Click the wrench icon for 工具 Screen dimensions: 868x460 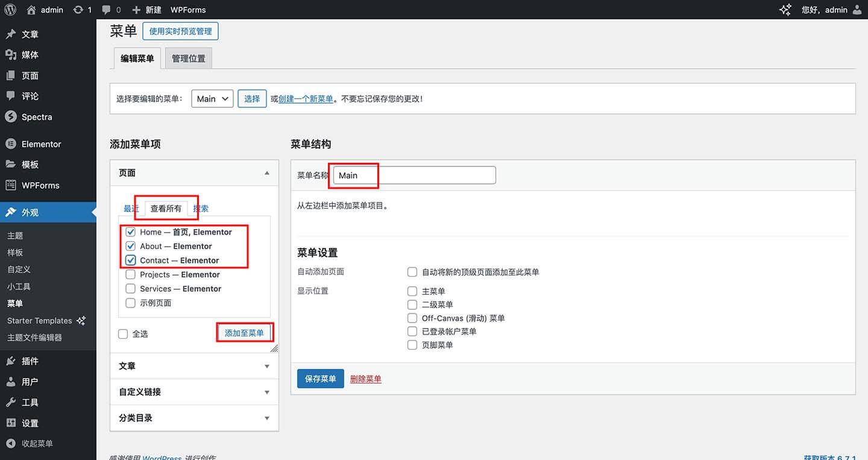click(x=11, y=402)
